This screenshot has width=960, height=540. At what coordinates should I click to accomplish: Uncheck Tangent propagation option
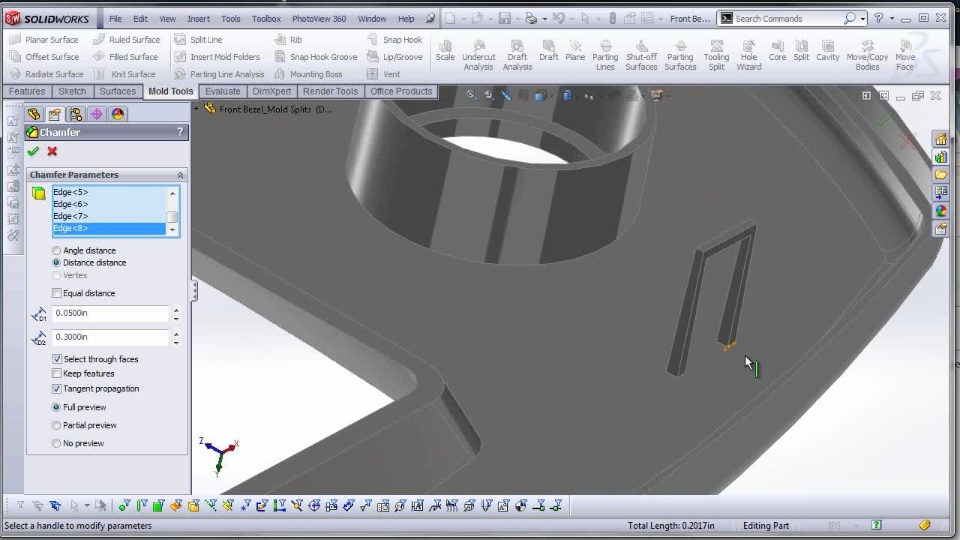[x=57, y=389]
